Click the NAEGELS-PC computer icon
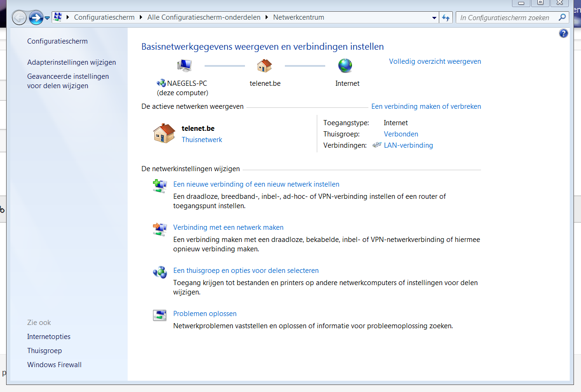The height and width of the screenshot is (392, 581). (x=184, y=66)
